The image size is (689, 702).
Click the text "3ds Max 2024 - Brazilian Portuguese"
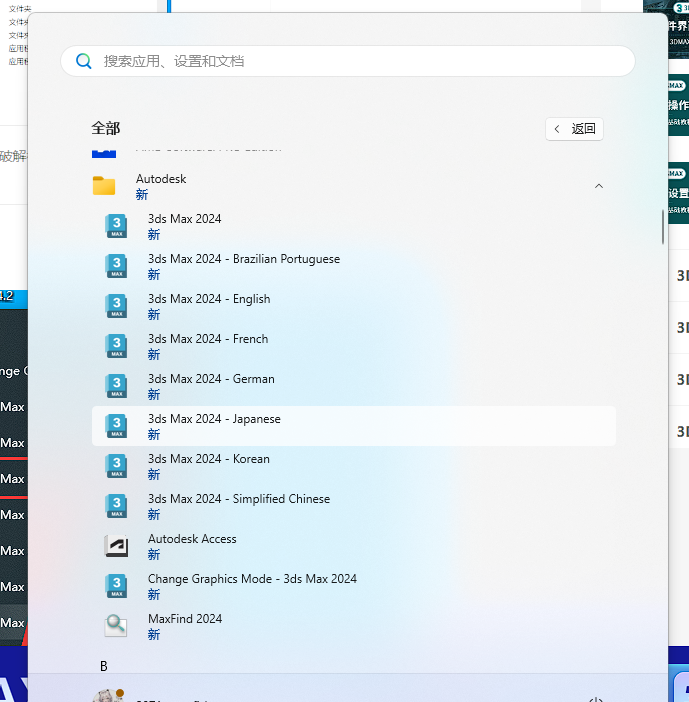(244, 259)
